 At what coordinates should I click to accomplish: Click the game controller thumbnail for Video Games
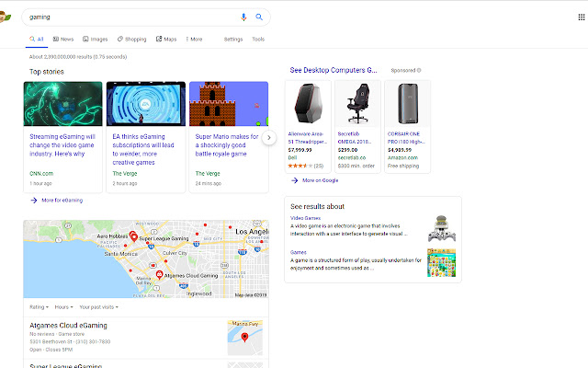[x=441, y=229]
